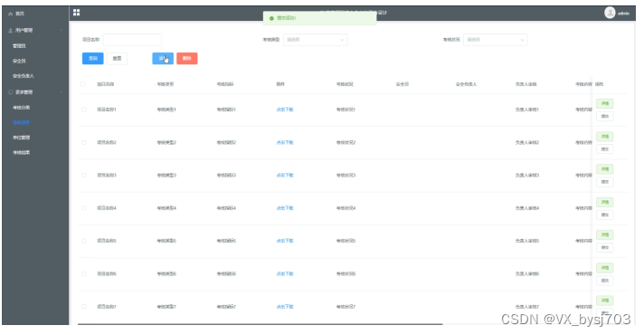
Task: Click white submit button in 项目名称6 row
Action: pyautogui.click(x=605, y=281)
